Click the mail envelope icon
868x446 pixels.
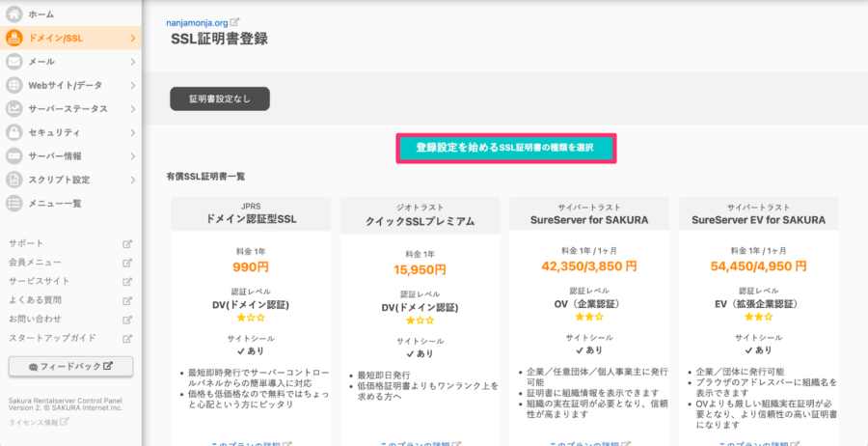point(14,62)
